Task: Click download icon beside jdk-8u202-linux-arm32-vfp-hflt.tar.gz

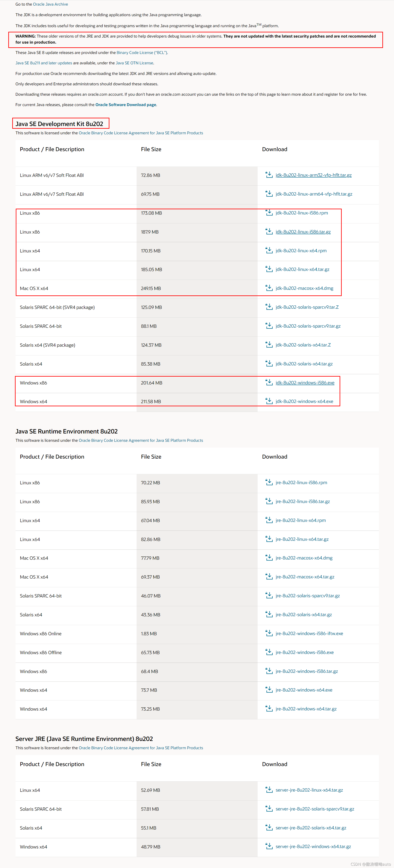Action: click(269, 175)
